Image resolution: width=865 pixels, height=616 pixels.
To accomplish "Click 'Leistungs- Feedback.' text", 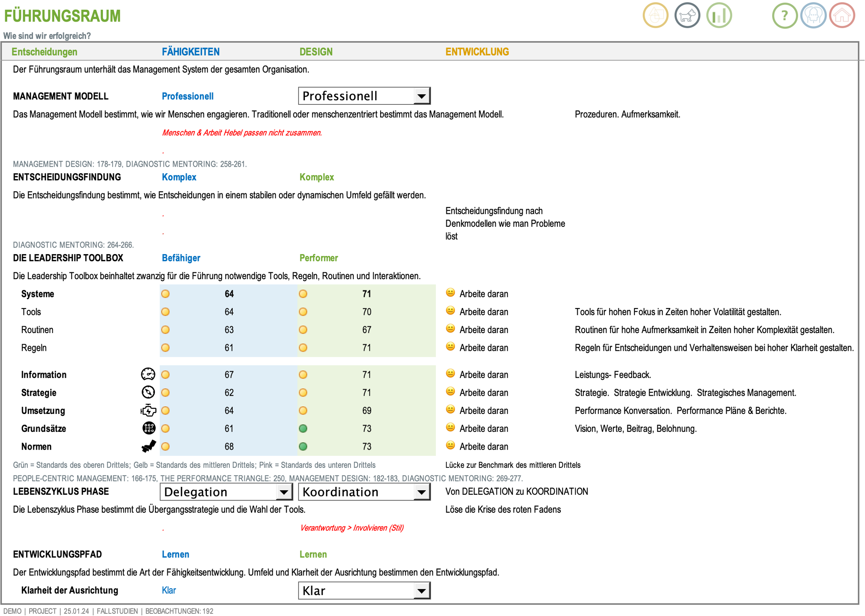I will click(x=612, y=374).
